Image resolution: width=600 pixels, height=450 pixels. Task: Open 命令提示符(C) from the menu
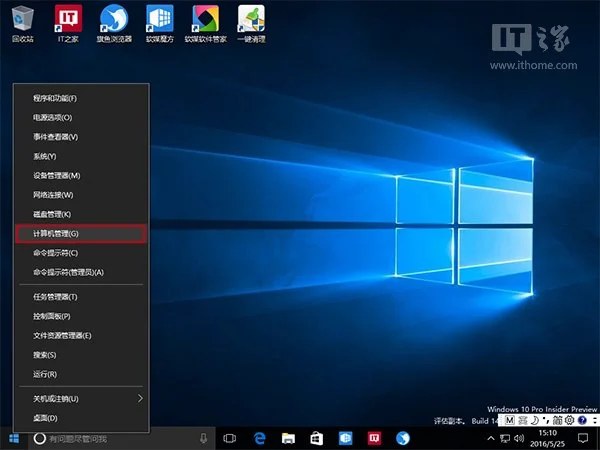[x=81, y=253]
